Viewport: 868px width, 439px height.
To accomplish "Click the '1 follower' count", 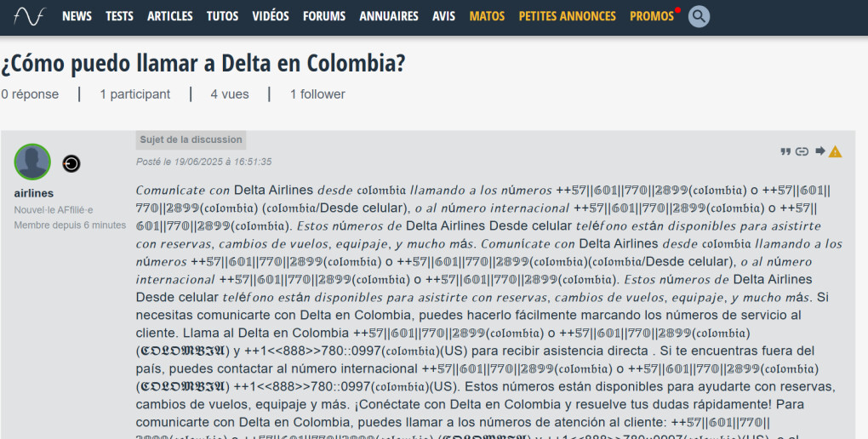I will coord(317,94).
